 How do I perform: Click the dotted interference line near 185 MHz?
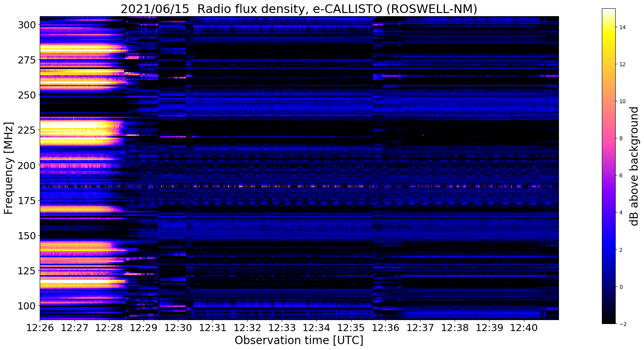[x=299, y=186]
